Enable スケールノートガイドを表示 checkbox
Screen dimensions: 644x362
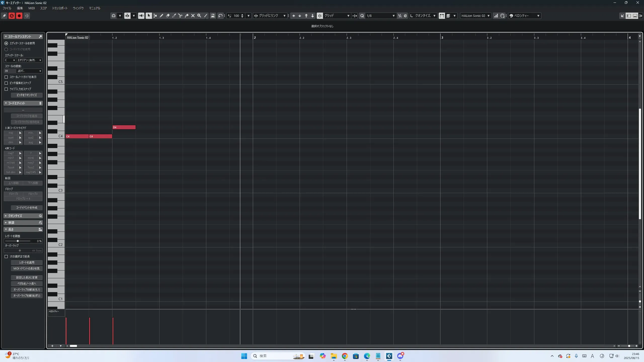(6, 77)
